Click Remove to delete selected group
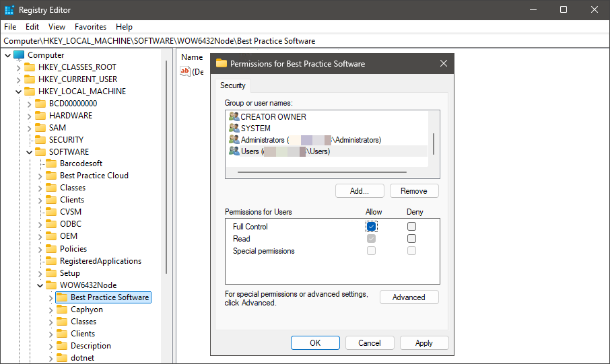Image resolution: width=610 pixels, height=364 pixels. [414, 191]
